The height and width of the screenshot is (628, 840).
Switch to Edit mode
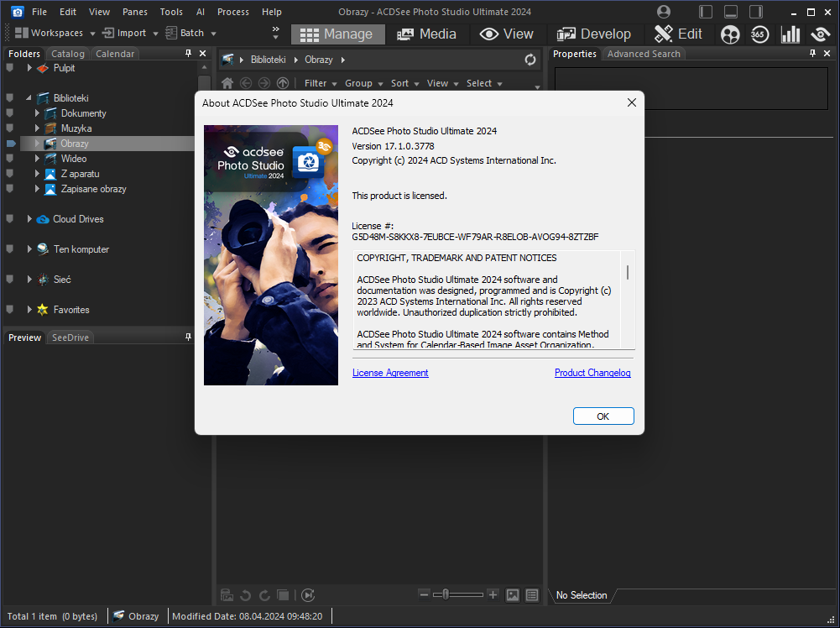678,34
